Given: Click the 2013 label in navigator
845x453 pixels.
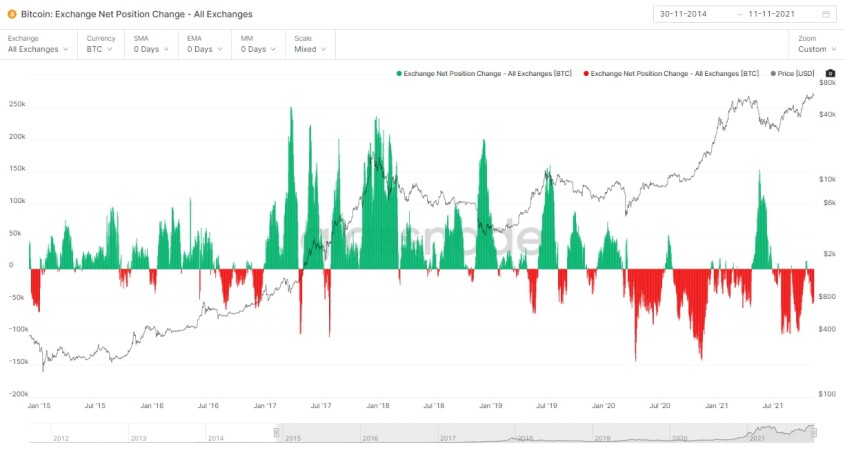Looking at the screenshot, I should pyautogui.click(x=138, y=438).
